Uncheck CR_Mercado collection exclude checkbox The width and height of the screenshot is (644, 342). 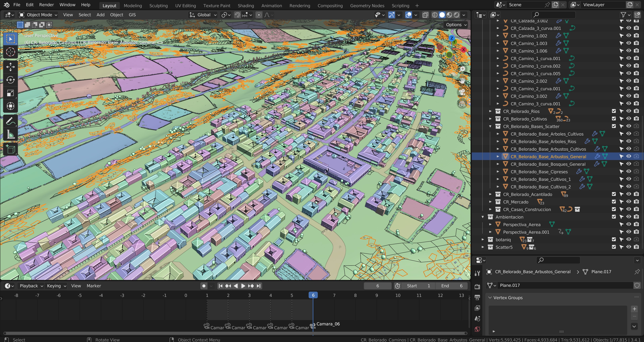coord(614,202)
